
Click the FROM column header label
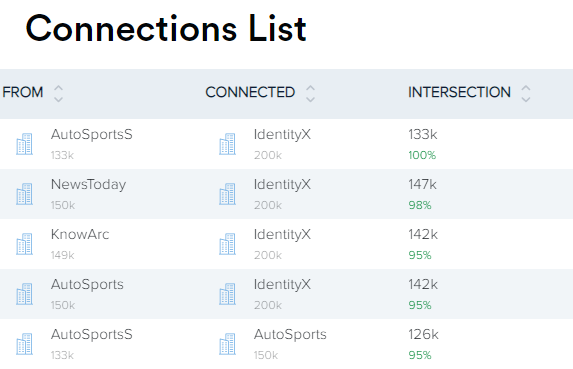[x=23, y=92]
